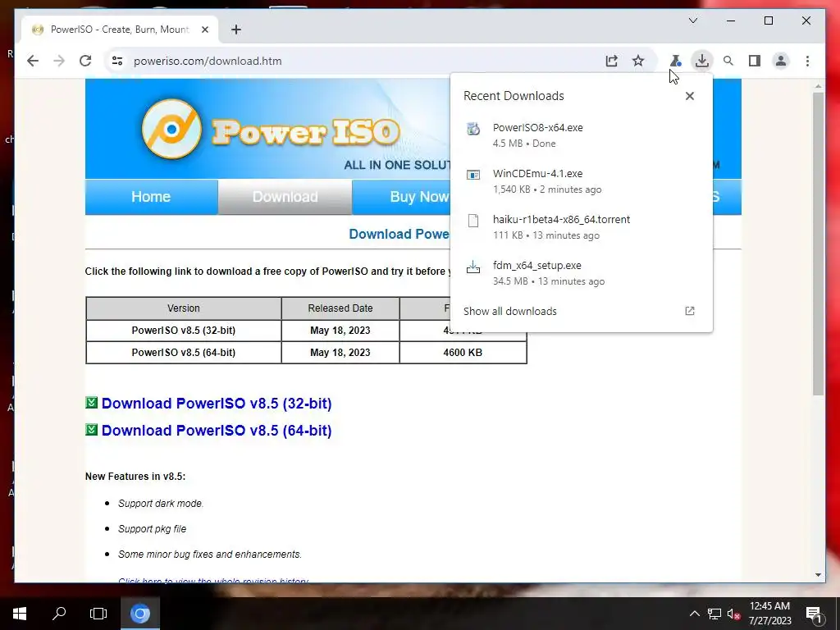Click the PowerISO disc logo

pos(171,129)
